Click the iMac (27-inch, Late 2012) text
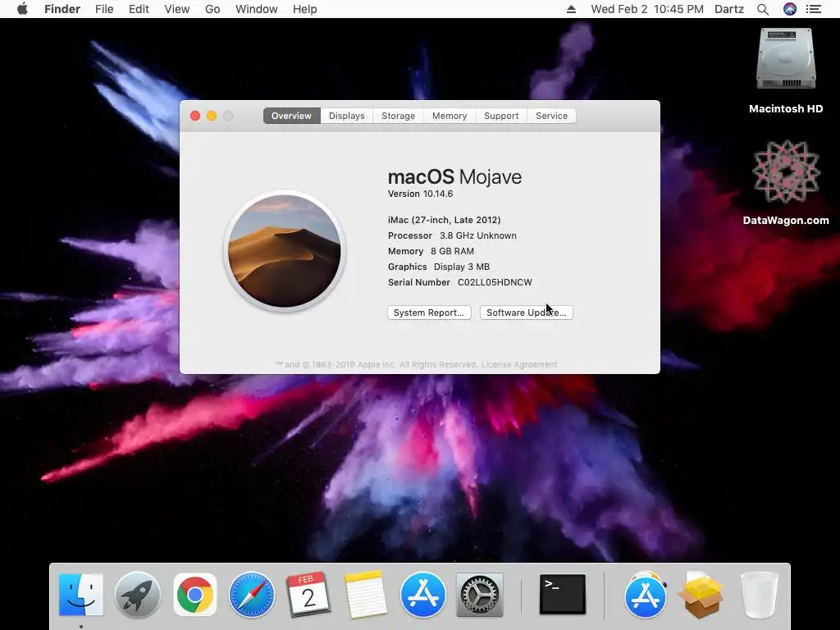840x630 pixels. coord(444,220)
